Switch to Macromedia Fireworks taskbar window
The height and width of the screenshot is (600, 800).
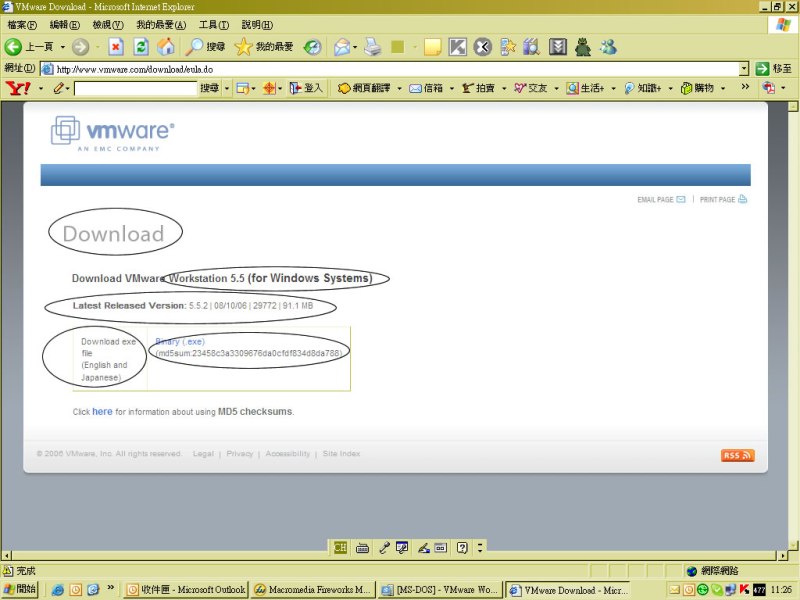(313, 589)
